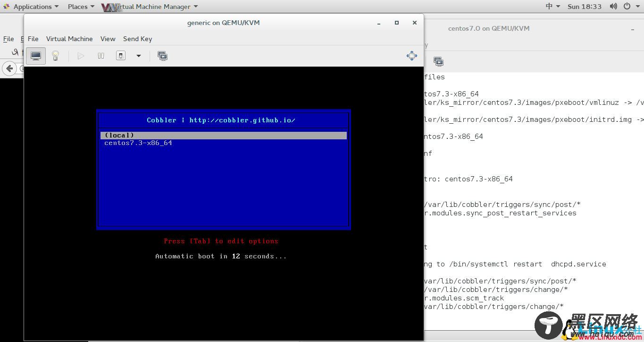644x342 pixels.
Task: Open volume control in top bar
Action: (x=613, y=7)
